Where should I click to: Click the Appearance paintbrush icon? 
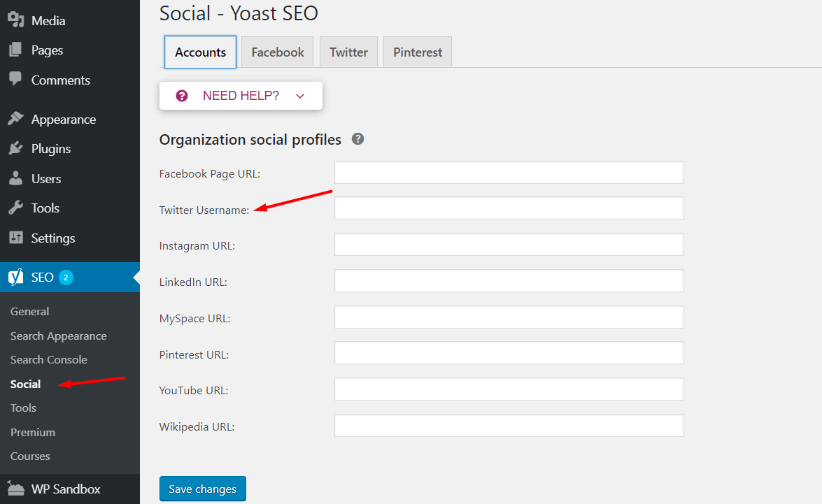tap(15, 120)
